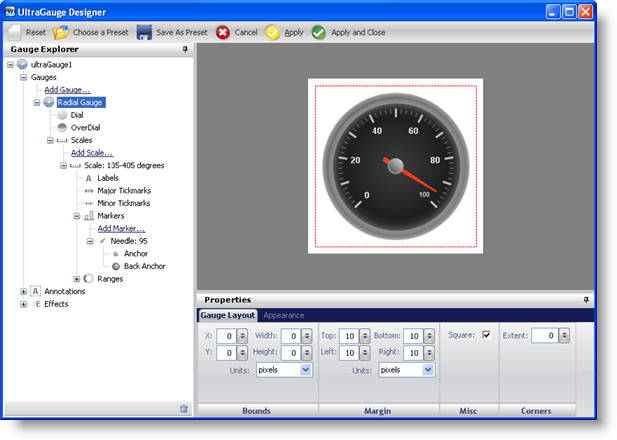The height and width of the screenshot is (440, 617).
Task: Select Needle: 95 in the tree
Action: pyautogui.click(x=129, y=241)
